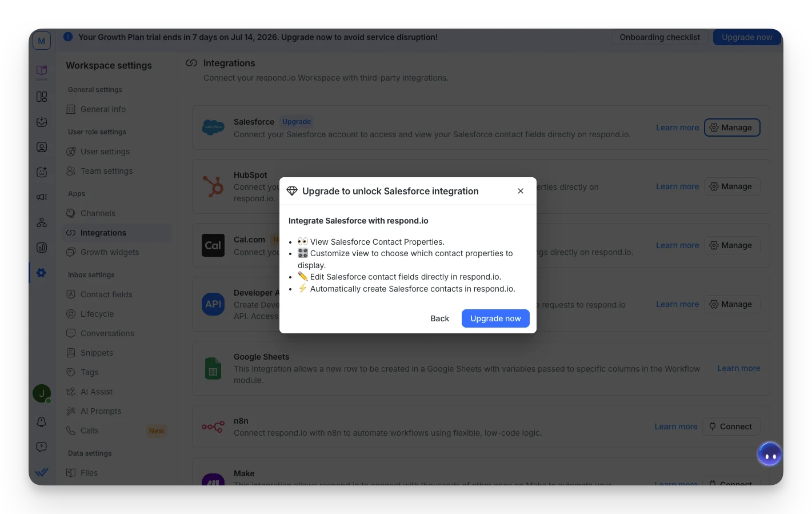This screenshot has width=812, height=514.
Task: Click Manage for Cal.com
Action: click(x=732, y=245)
